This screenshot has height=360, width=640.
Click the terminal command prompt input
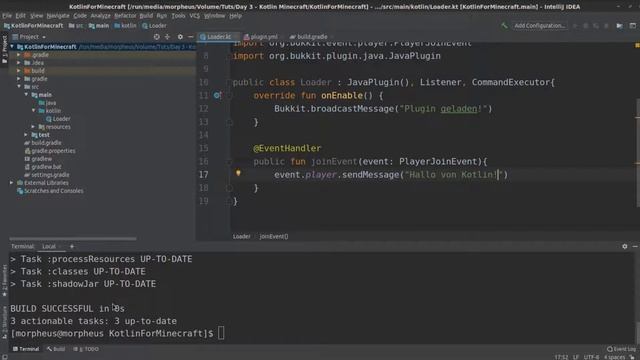point(221,333)
